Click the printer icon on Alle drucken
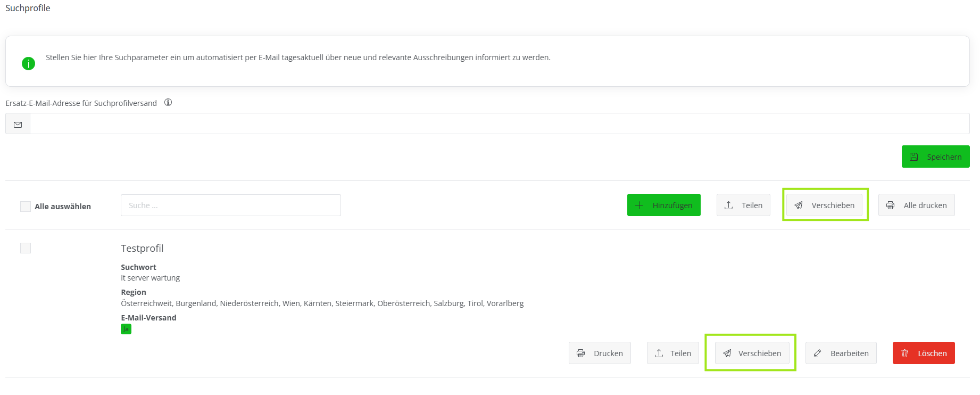Image resolution: width=980 pixels, height=395 pixels. (x=891, y=205)
